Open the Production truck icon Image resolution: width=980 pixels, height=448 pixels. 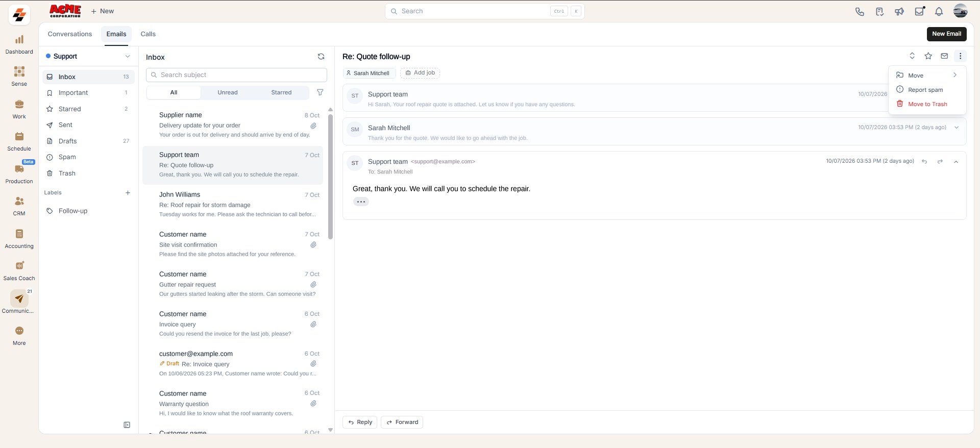19,169
